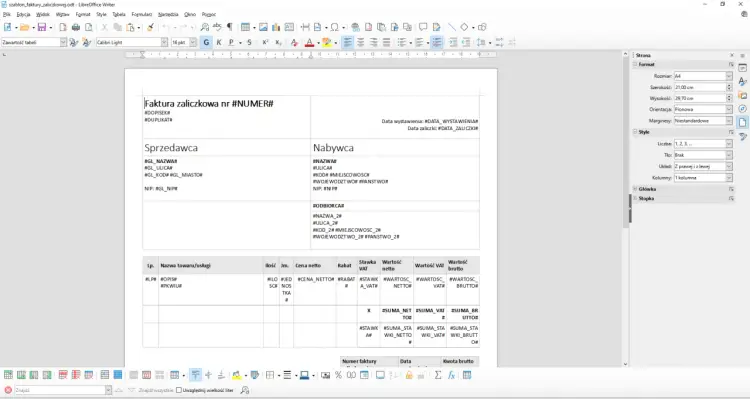750x399 pixels.
Task: Click the 'Nabywca' heading in document
Action: 333,148
